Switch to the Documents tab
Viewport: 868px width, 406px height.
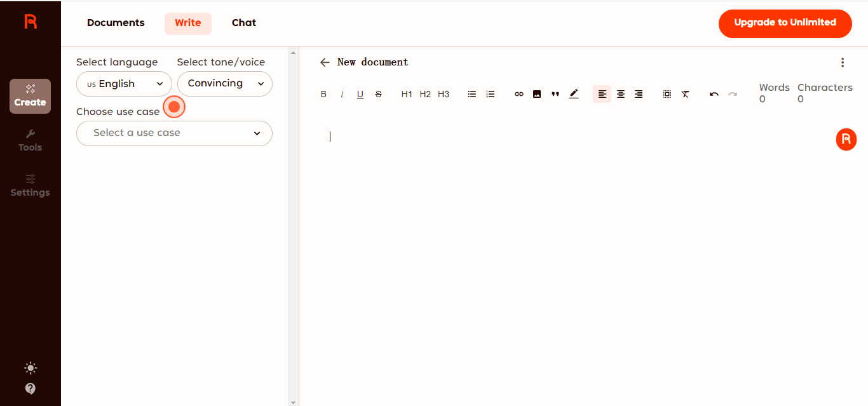click(116, 23)
